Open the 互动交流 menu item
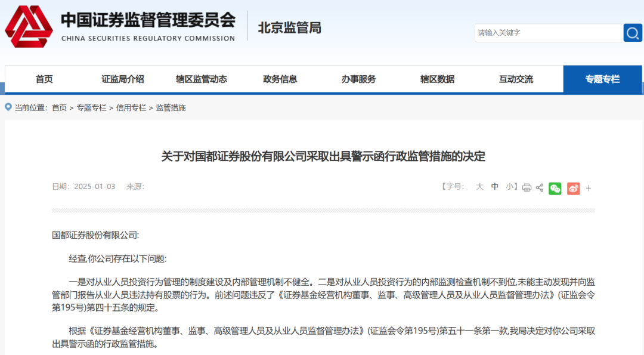 516,79
